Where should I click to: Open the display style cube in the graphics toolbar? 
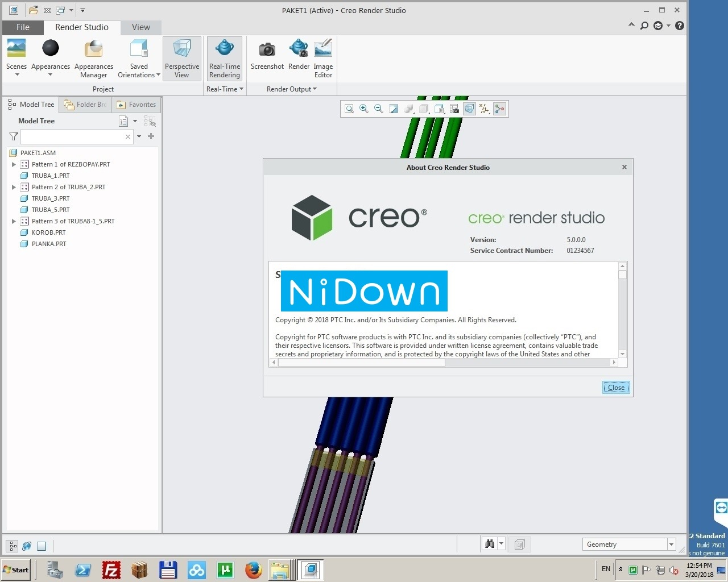(x=424, y=109)
